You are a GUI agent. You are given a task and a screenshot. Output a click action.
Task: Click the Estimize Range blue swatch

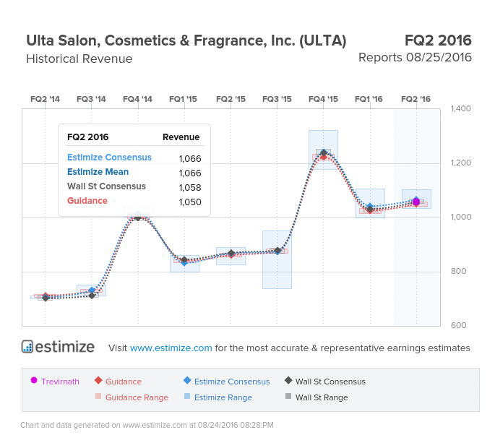tap(187, 396)
